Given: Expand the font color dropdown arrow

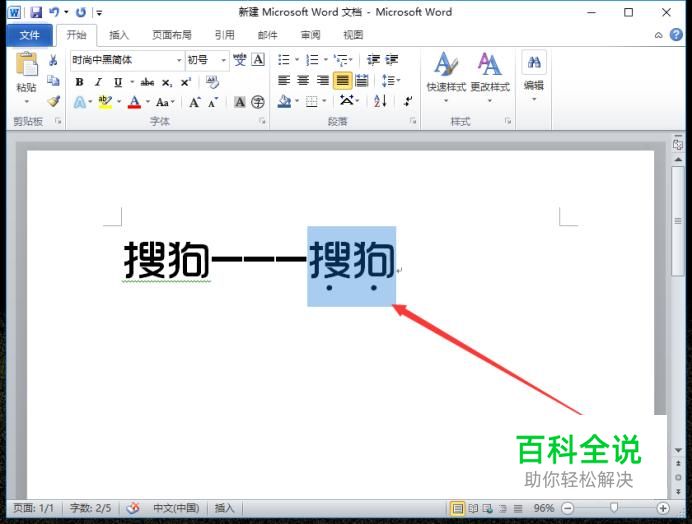Looking at the screenshot, I should point(148,102).
